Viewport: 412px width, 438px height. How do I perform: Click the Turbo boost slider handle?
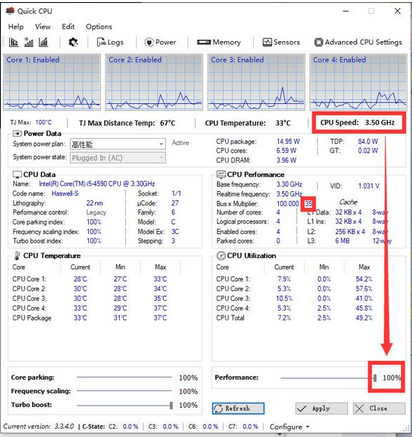(171, 405)
